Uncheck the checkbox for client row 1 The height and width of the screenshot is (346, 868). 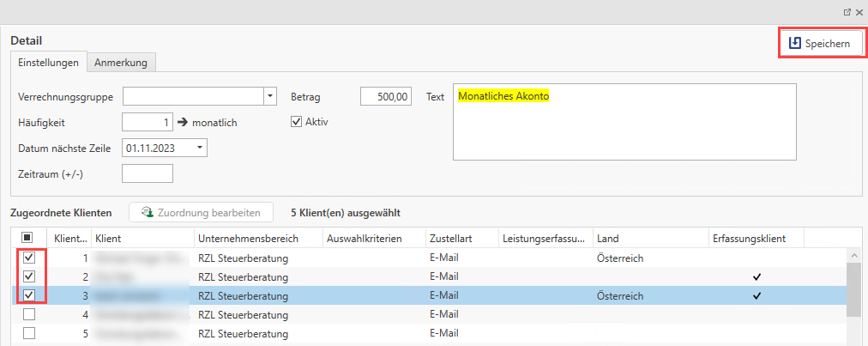28,258
